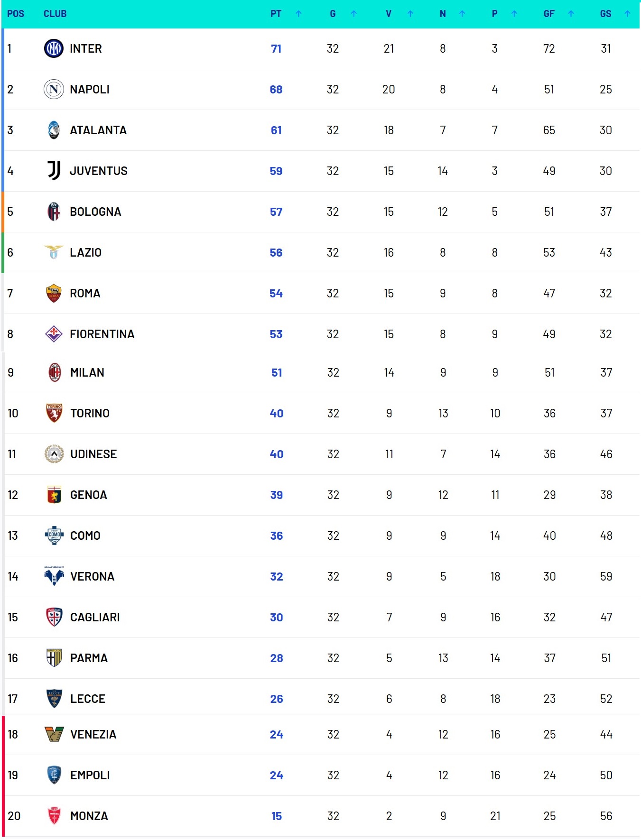641x840 pixels.
Task: Select the MILAN row points value
Action: pyautogui.click(x=277, y=372)
